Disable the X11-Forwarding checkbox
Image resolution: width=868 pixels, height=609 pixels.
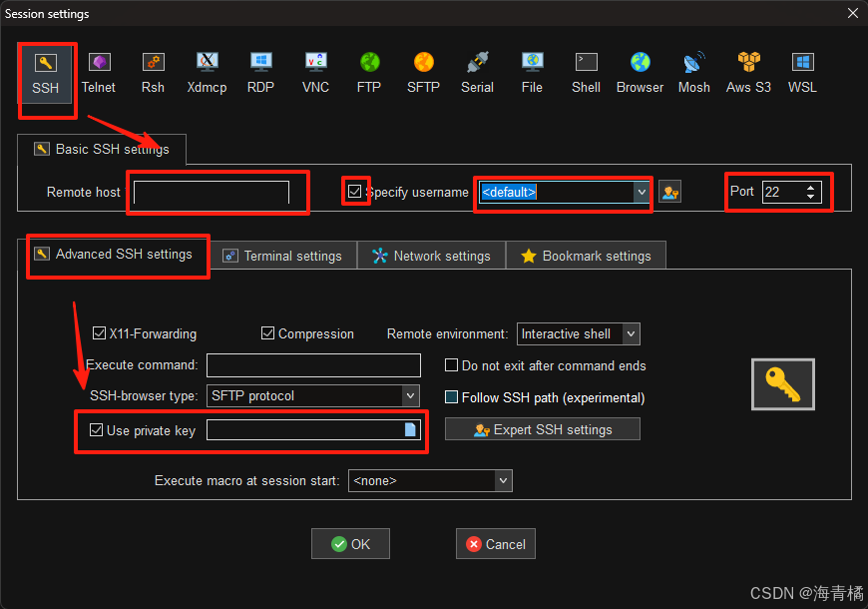pyautogui.click(x=100, y=333)
